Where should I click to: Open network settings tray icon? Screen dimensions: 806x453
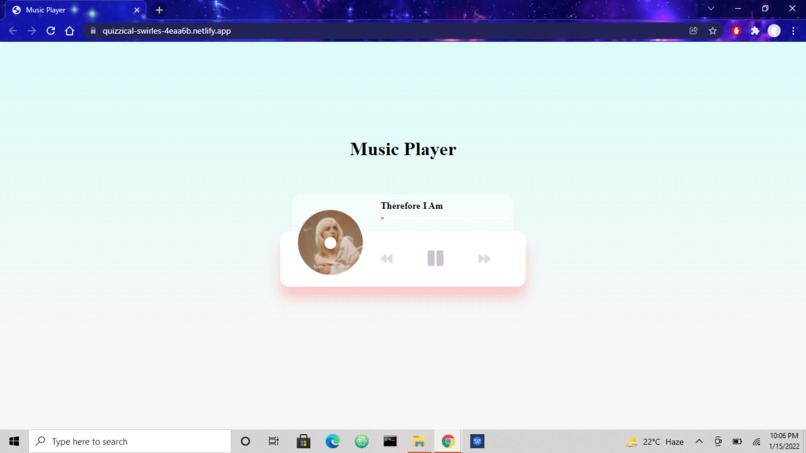756,442
